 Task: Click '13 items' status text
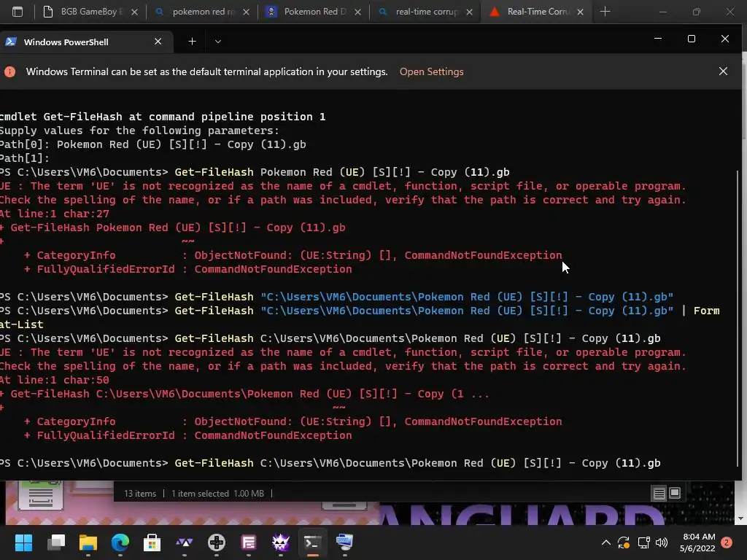[140, 494]
